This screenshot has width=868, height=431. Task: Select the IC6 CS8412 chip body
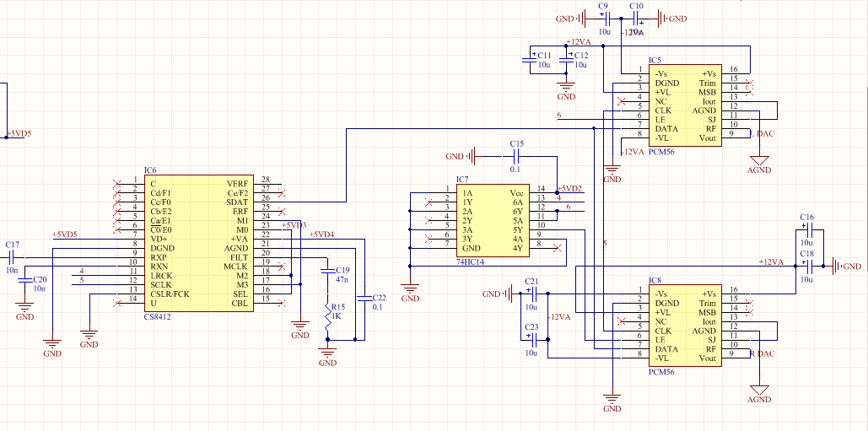point(199,244)
